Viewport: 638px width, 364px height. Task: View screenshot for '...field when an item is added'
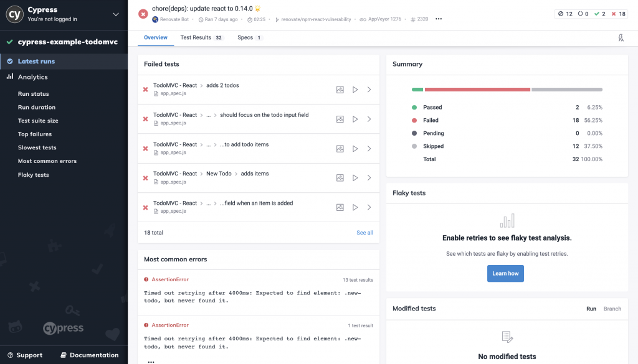340,208
